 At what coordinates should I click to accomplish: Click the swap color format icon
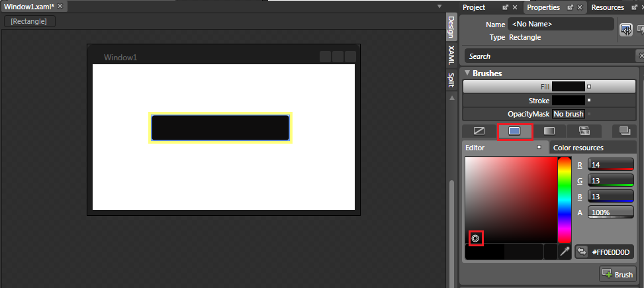(582, 252)
